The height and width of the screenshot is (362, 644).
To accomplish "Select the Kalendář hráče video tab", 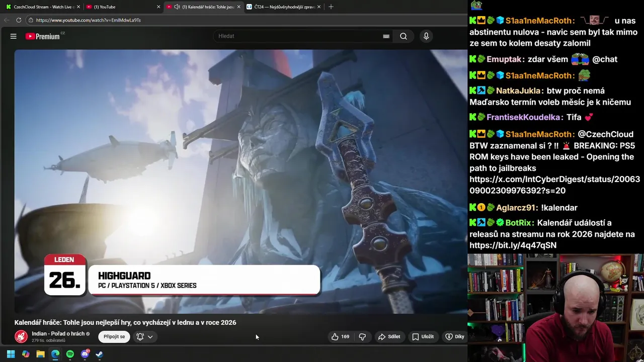I will tap(204, 7).
